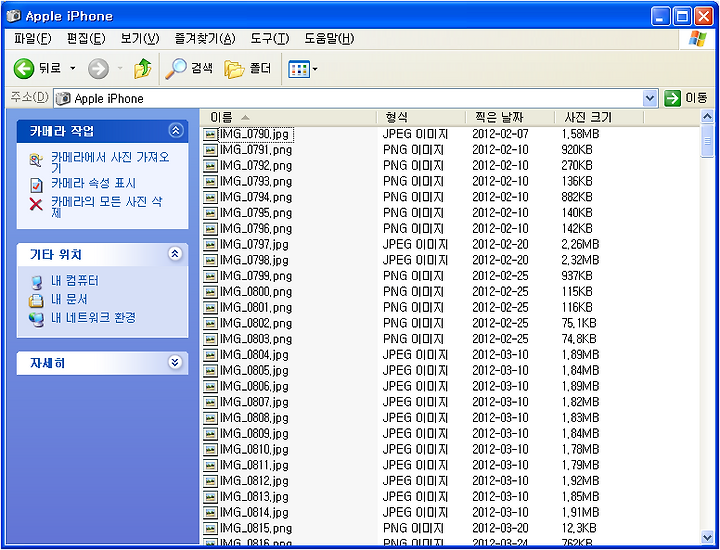Select the IMG_0792.png image icon
This screenshot has width=720, height=550.
pyautogui.click(x=210, y=166)
